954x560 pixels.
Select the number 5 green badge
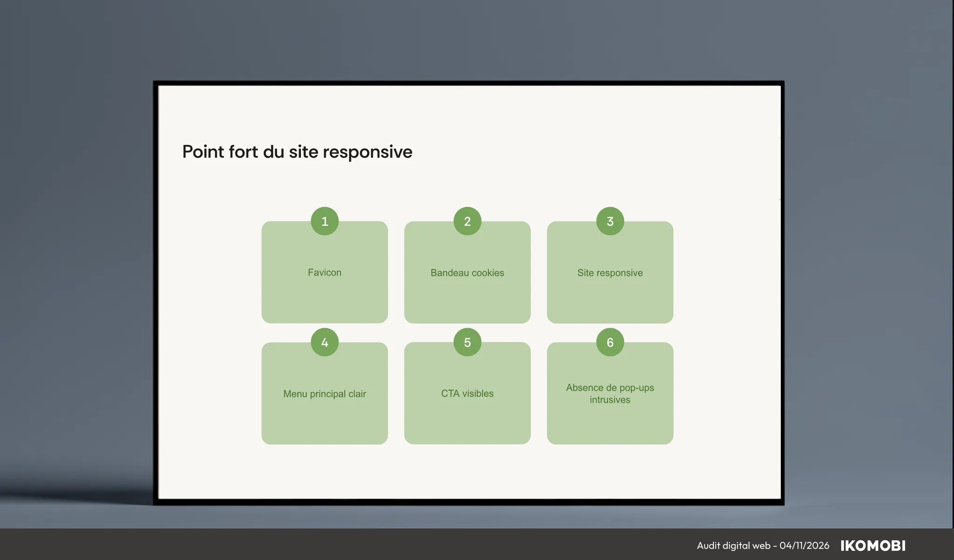pos(467,342)
